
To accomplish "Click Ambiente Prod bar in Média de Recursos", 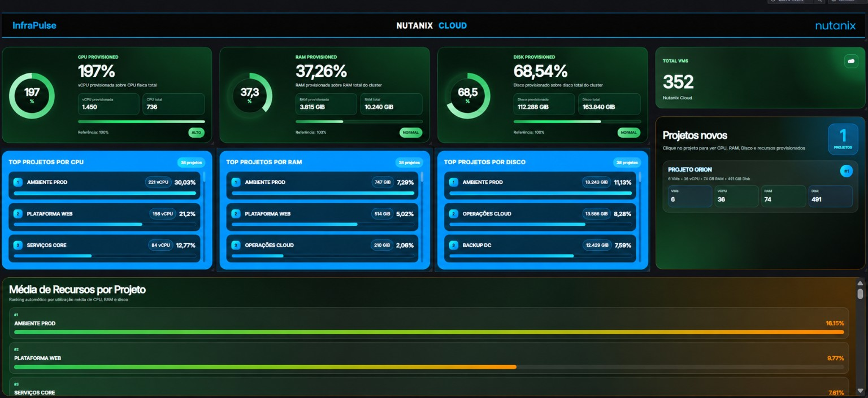I will coord(429,332).
